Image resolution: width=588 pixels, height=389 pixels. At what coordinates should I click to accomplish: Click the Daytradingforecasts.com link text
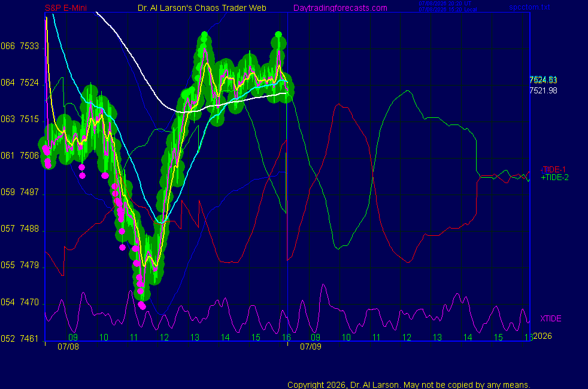[x=340, y=8]
